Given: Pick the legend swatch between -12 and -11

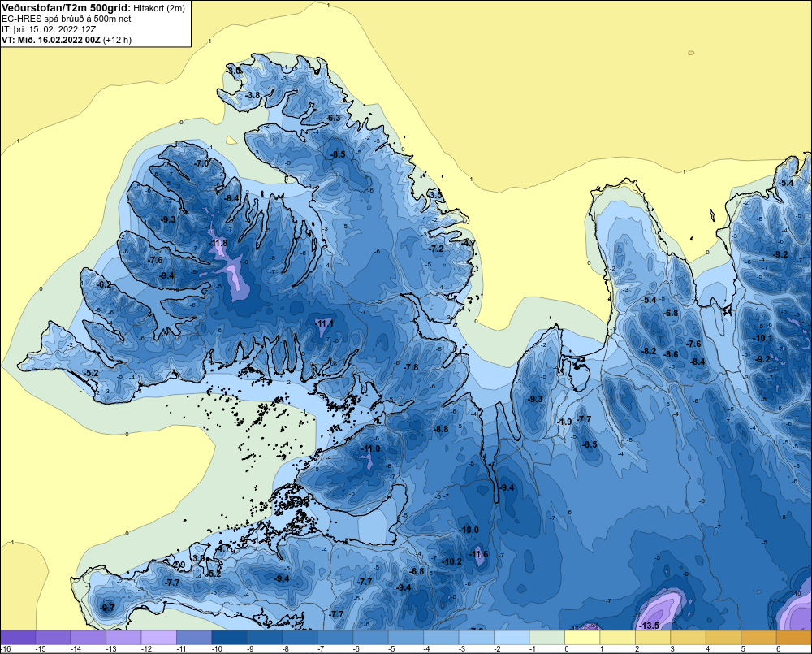Looking at the screenshot, I should coord(159,638).
